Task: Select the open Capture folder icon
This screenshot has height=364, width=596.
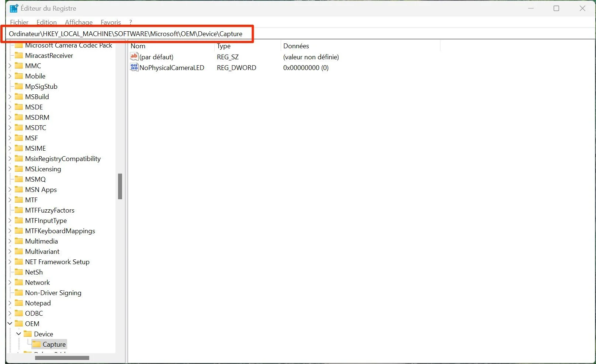Action: tap(37, 344)
